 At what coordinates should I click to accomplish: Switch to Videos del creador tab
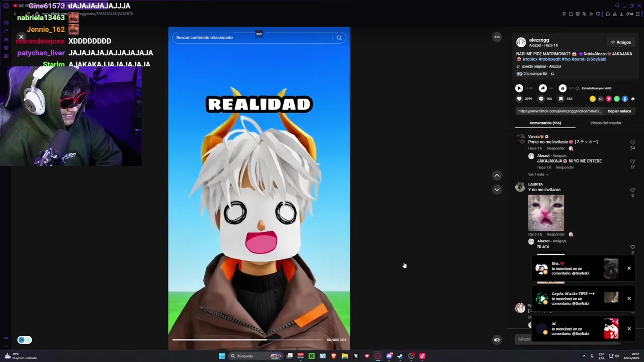[605, 123]
